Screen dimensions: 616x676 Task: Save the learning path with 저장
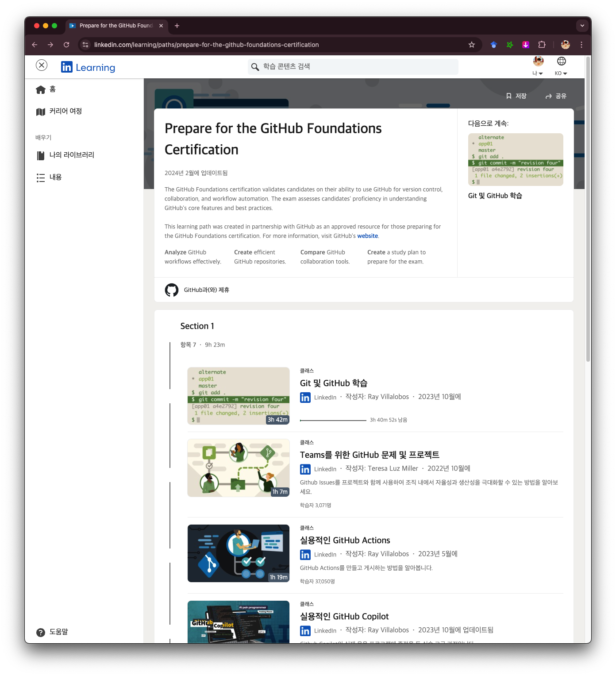(516, 96)
